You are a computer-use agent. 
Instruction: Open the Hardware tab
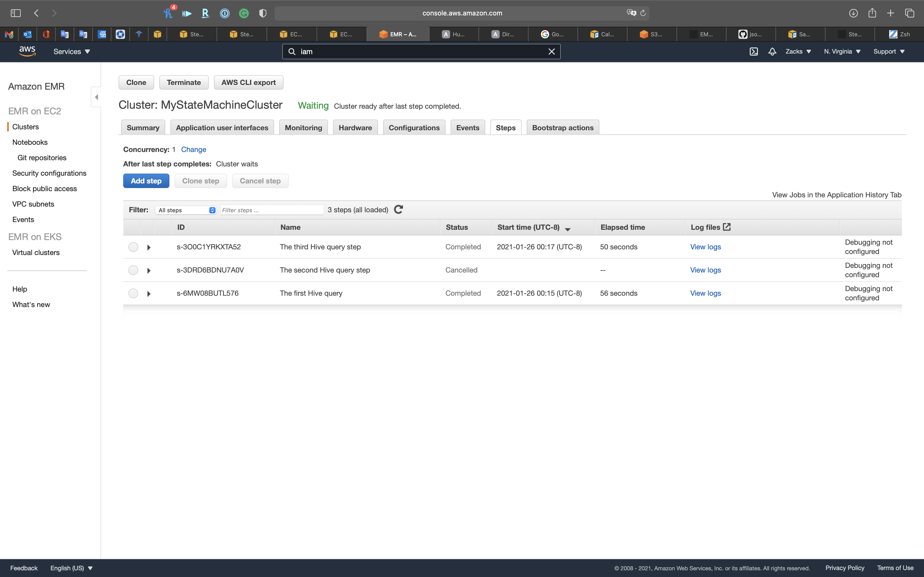[x=355, y=128]
